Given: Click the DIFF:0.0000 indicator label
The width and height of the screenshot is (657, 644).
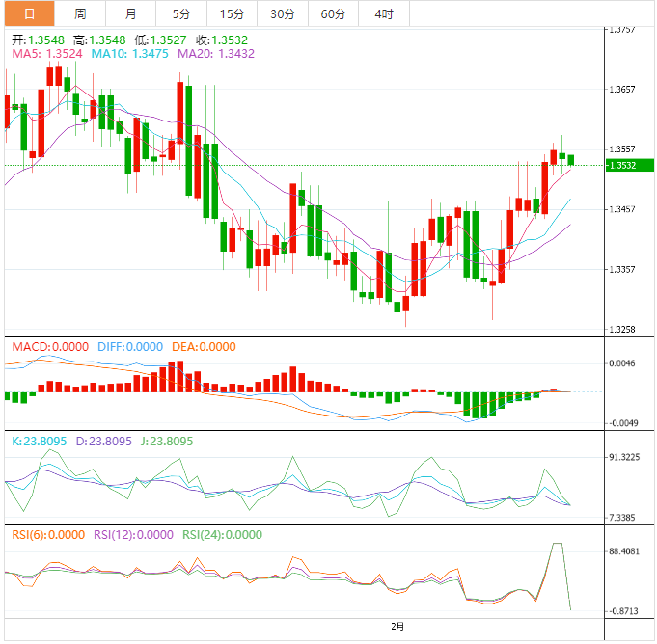Looking at the screenshot, I should point(130,347).
